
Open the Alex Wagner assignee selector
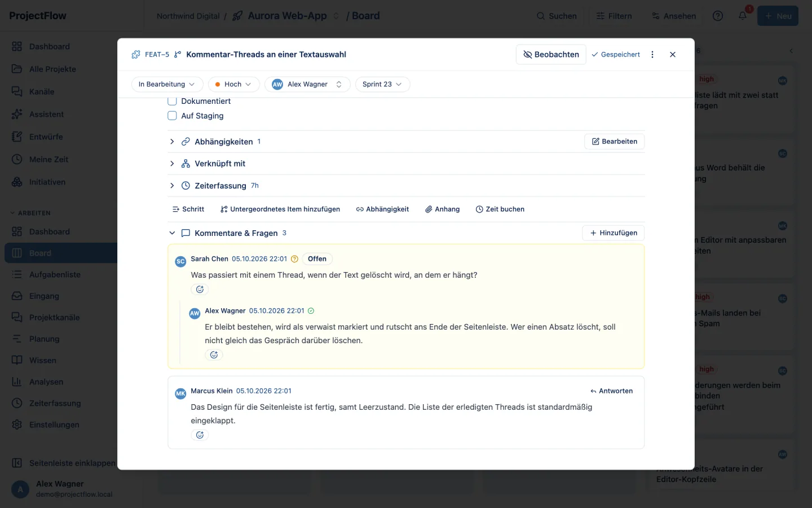click(307, 84)
